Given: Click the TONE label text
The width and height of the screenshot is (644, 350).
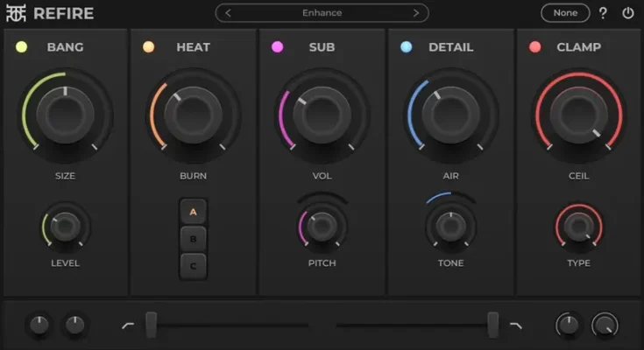Looking at the screenshot, I should coord(451,263).
